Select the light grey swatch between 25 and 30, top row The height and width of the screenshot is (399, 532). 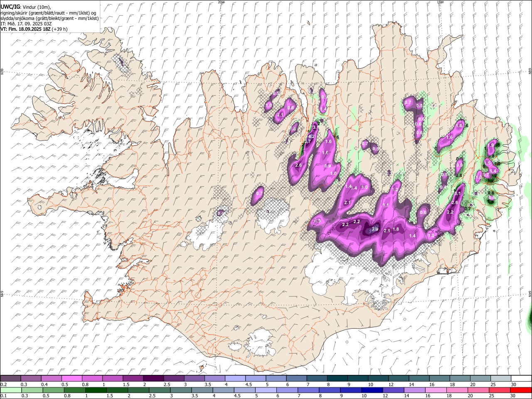point(500,379)
